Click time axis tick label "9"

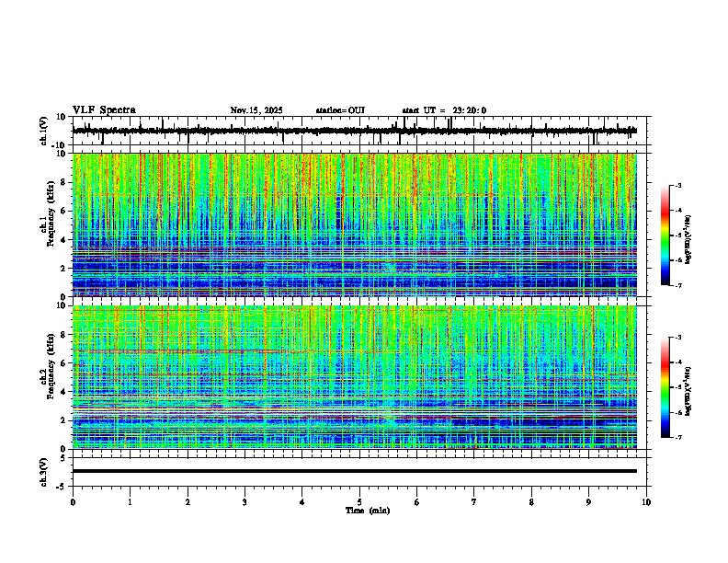pyautogui.click(x=588, y=502)
